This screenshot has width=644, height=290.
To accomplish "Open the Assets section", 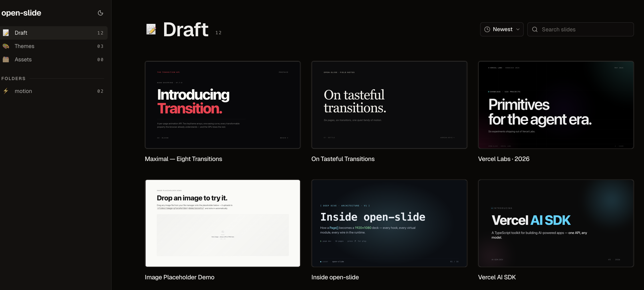I will (54, 60).
